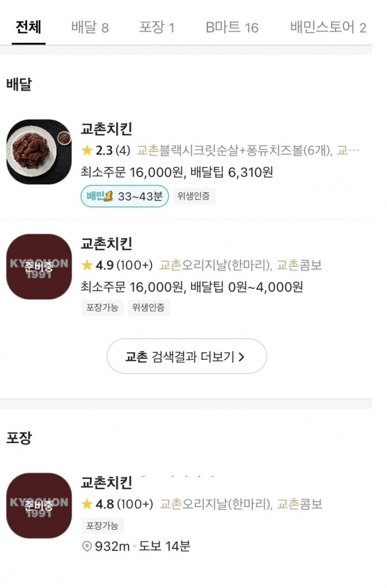Select the 포장 1 tab
The width and height of the screenshot is (387, 588).
tap(157, 27)
